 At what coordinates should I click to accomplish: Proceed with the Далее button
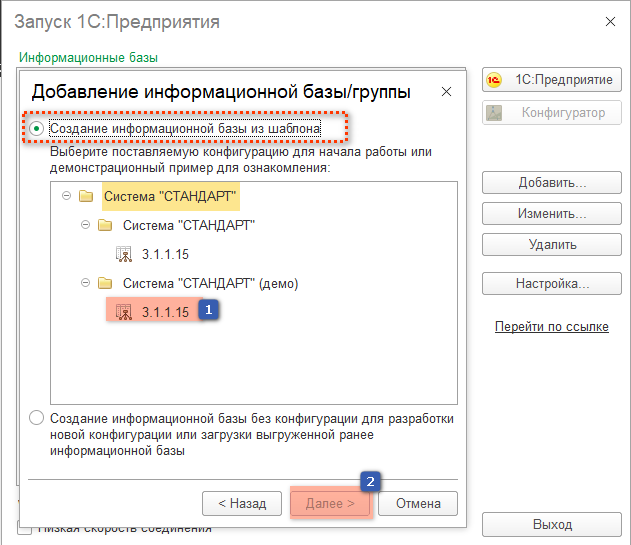(330, 503)
